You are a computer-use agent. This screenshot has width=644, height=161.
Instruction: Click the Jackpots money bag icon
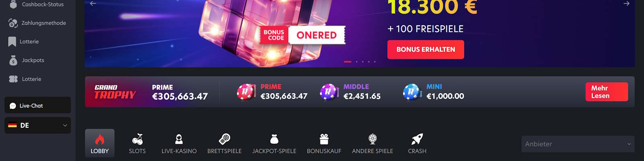click(13, 60)
